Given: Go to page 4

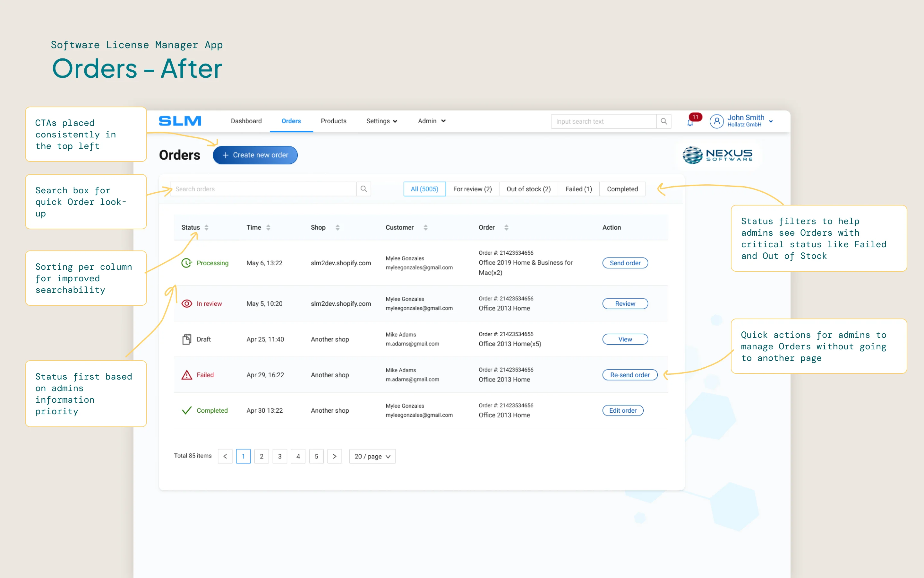Looking at the screenshot, I should (298, 456).
